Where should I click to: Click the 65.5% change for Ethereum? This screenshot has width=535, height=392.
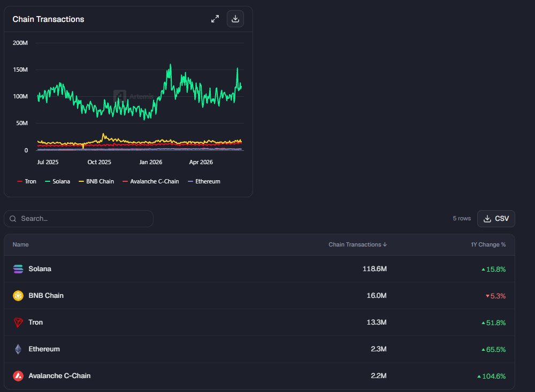[493, 349]
